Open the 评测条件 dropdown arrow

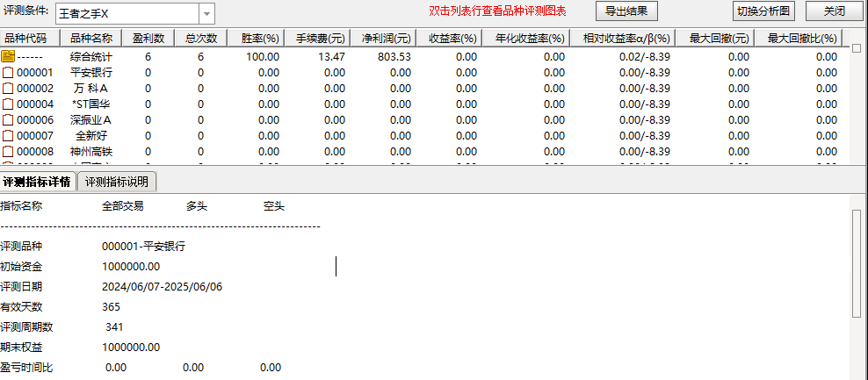click(x=206, y=14)
